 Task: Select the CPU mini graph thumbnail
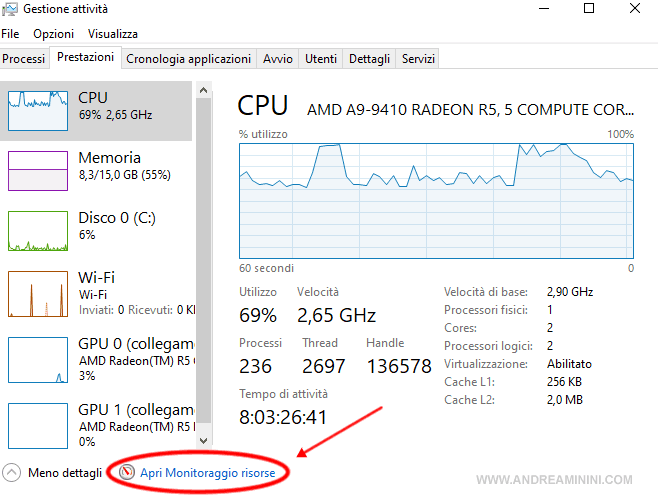38,111
